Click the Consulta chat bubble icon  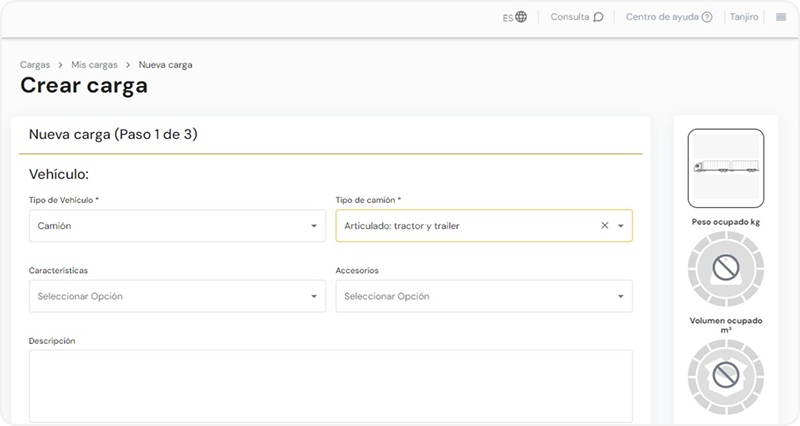[598, 17]
